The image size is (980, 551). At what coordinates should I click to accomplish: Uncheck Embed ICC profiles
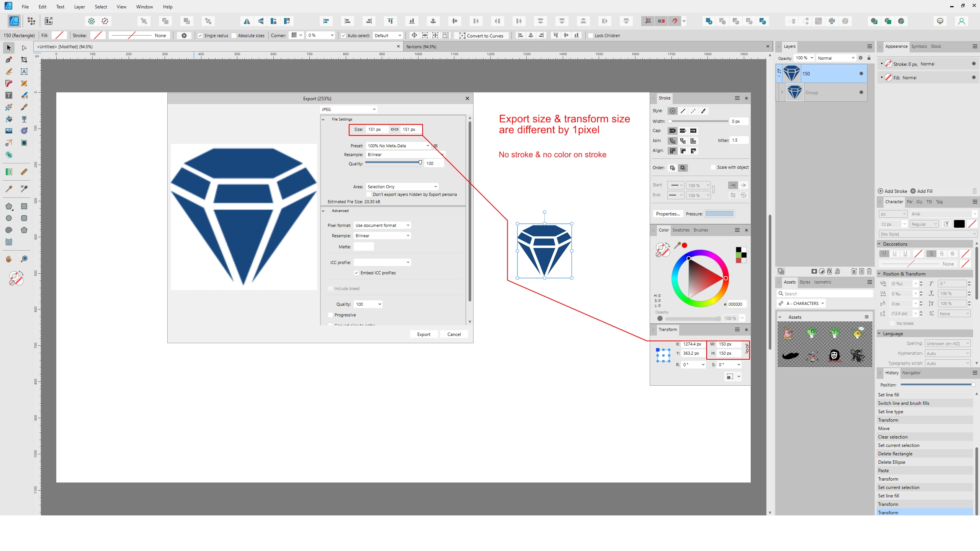point(356,273)
